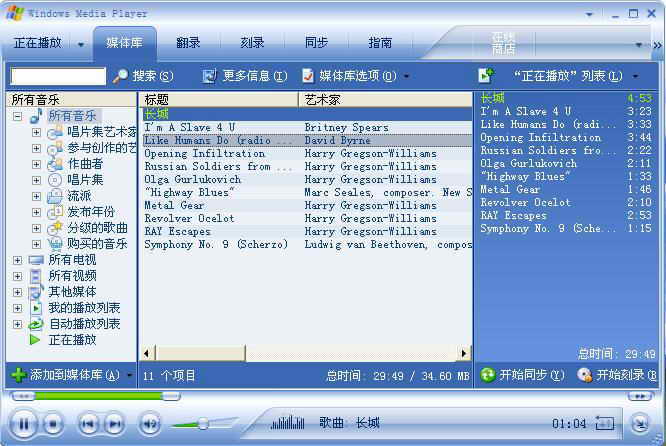The width and height of the screenshot is (666, 446).
Task: Open the 同步 tab
Action: 316,43
